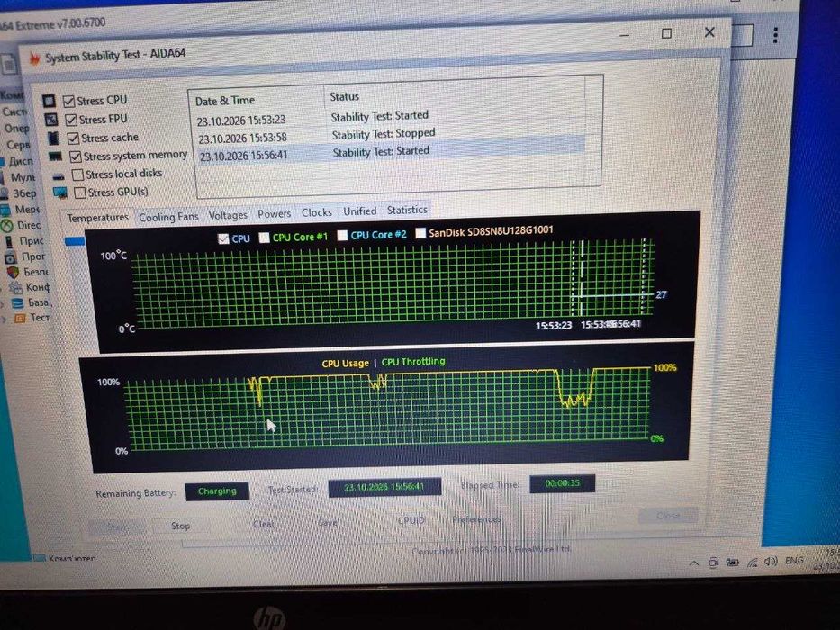Click the CPU Usage legend label
Image resolution: width=840 pixels, height=630 pixels.
(x=345, y=364)
